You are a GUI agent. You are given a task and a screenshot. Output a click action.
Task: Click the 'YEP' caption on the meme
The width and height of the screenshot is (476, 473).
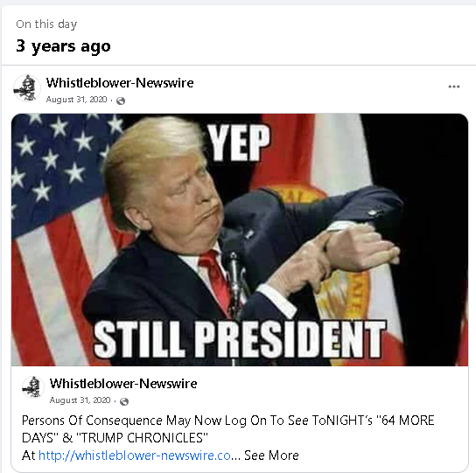(239, 143)
